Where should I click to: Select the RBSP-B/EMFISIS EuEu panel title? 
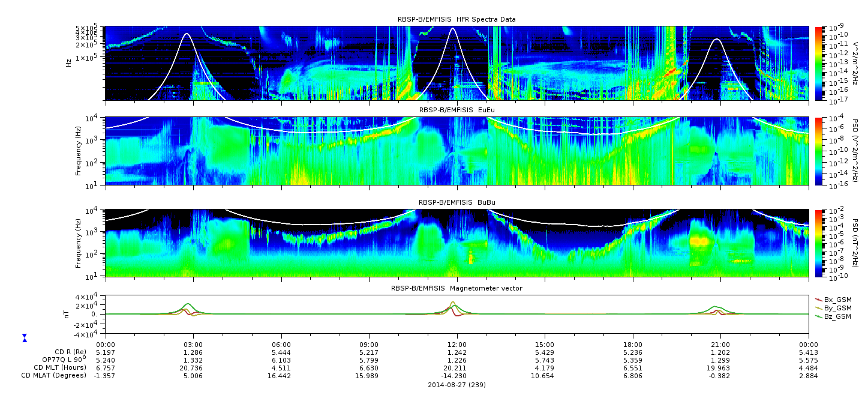[456, 110]
